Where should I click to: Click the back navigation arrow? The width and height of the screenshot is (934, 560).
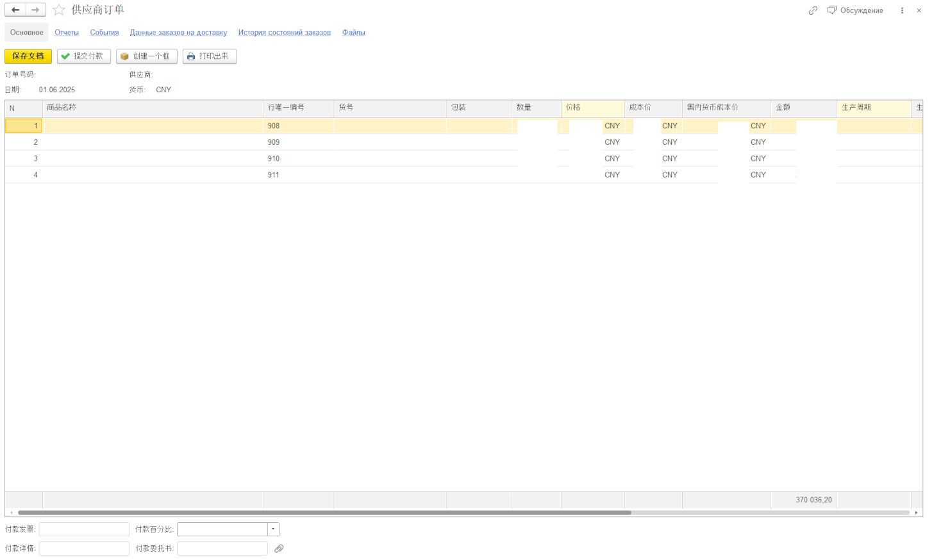(15, 10)
